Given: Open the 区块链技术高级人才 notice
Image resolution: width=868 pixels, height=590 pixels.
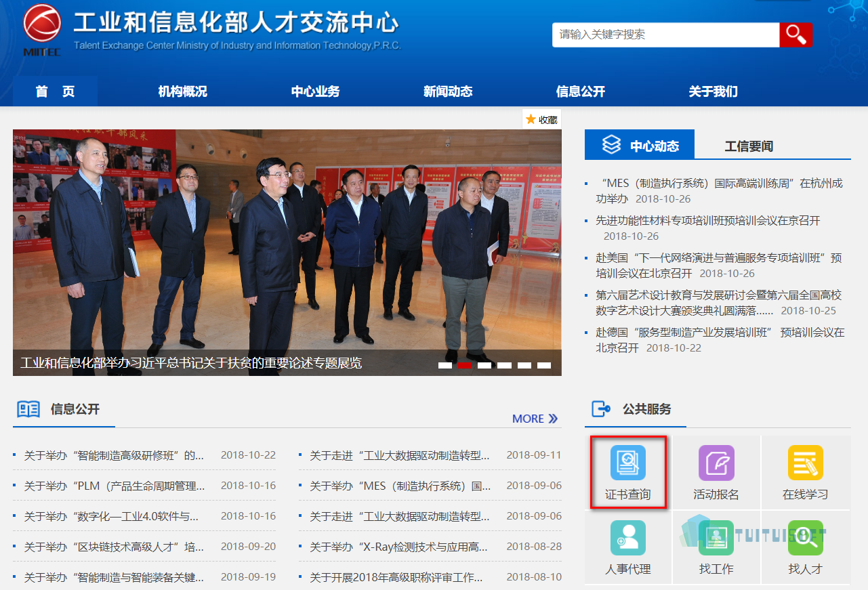Looking at the screenshot, I should click(x=114, y=547).
